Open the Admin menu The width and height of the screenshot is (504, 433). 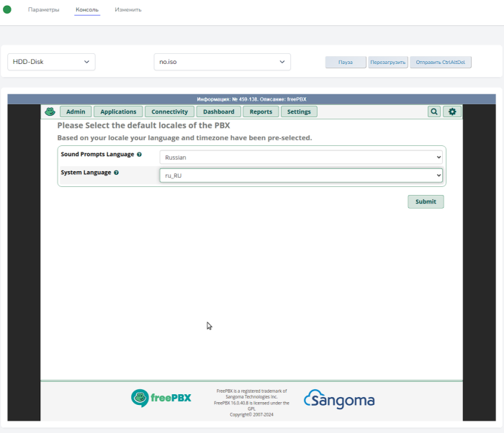coord(76,111)
